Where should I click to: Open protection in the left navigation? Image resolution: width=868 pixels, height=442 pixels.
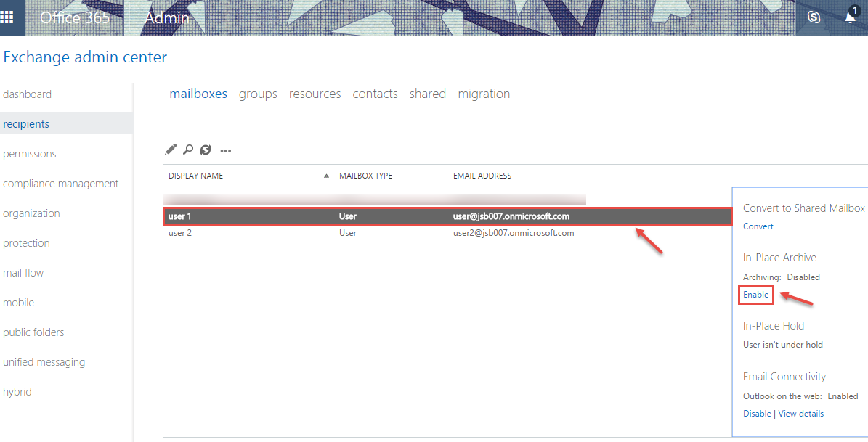click(26, 243)
